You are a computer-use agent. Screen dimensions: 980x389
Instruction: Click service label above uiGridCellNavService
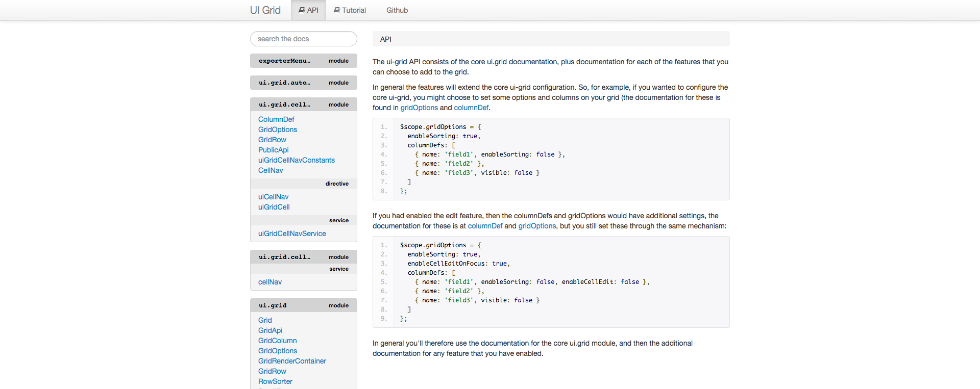click(339, 220)
